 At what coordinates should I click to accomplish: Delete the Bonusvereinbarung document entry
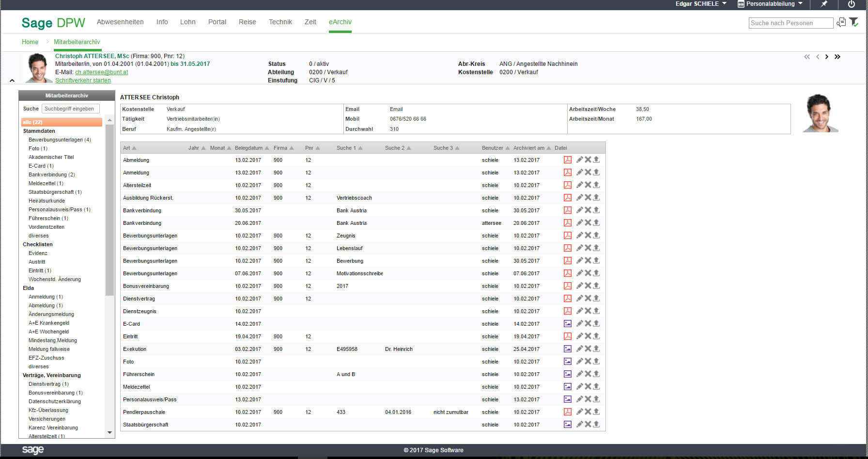(x=588, y=285)
